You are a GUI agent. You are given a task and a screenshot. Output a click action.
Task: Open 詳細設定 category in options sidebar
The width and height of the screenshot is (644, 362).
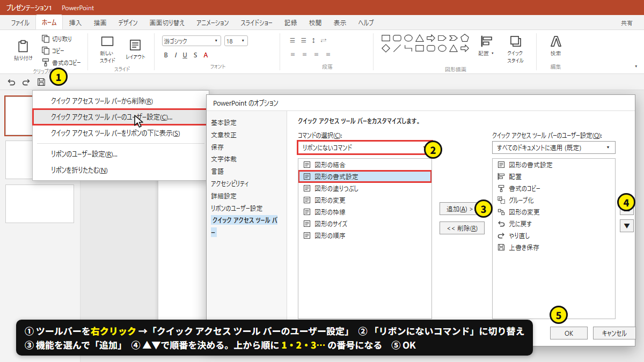[224, 196]
